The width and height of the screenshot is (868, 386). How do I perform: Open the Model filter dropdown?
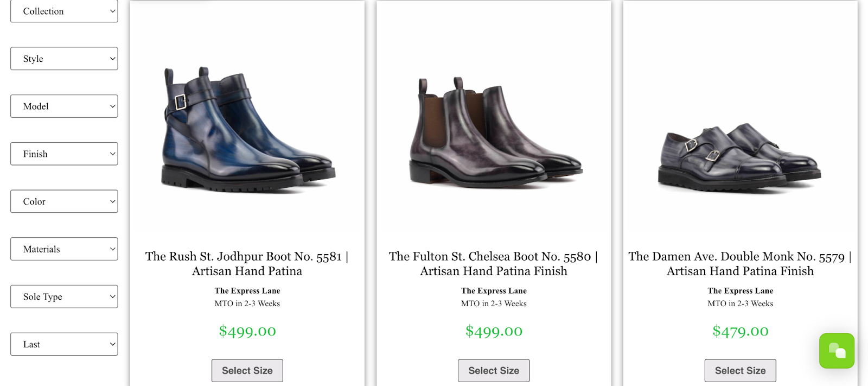63,106
